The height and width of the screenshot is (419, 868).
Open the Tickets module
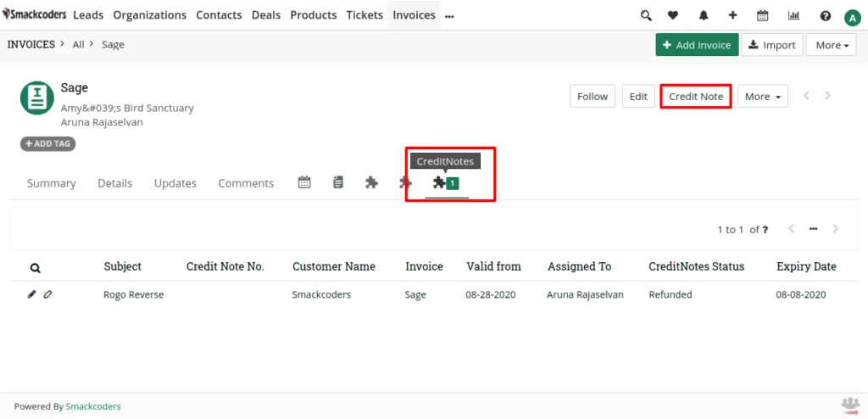click(x=364, y=15)
